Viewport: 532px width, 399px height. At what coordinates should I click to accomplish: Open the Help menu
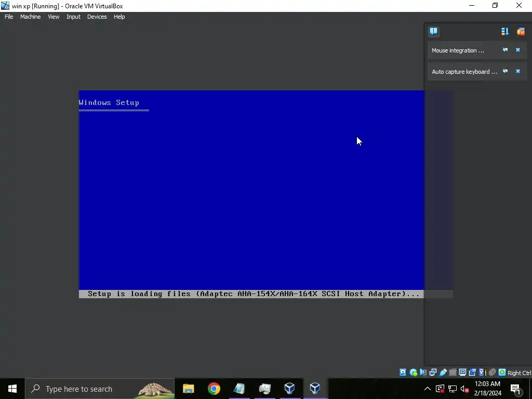[x=119, y=17]
